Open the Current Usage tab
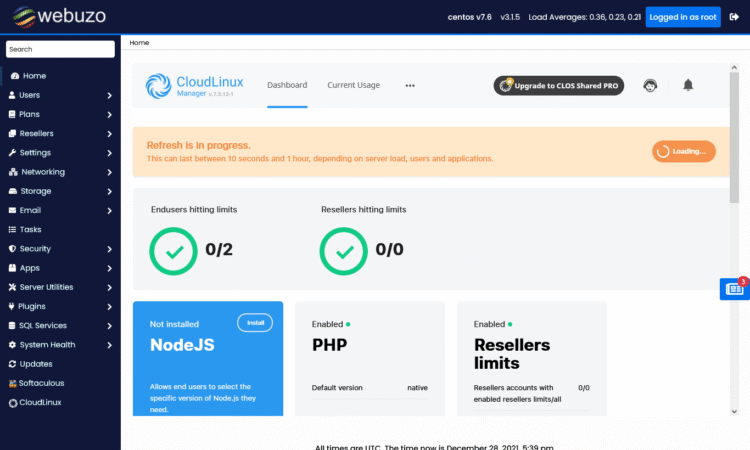The height and width of the screenshot is (450, 750). click(353, 85)
